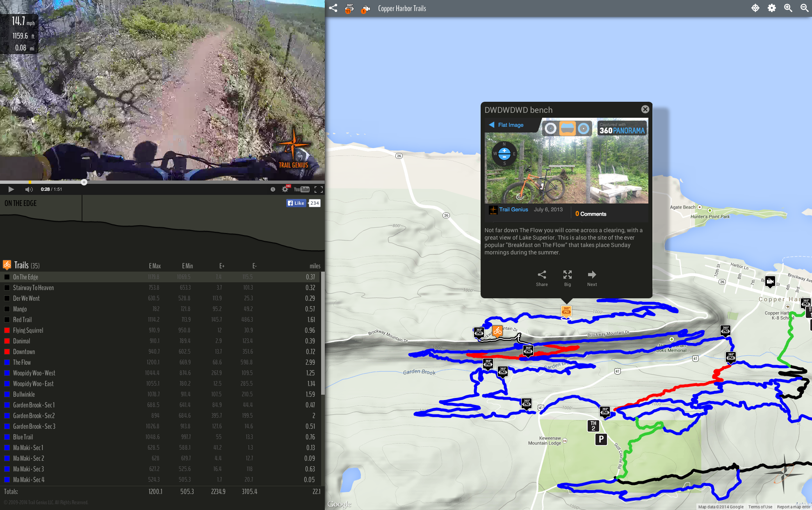The width and height of the screenshot is (812, 510).
Task: Click the video progress scrubber handle
Action: 84,182
